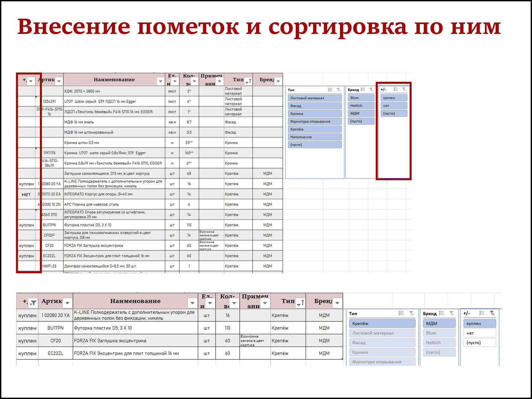
Task: Select Крепёж in lower Тип slicer
Action: (382, 323)
